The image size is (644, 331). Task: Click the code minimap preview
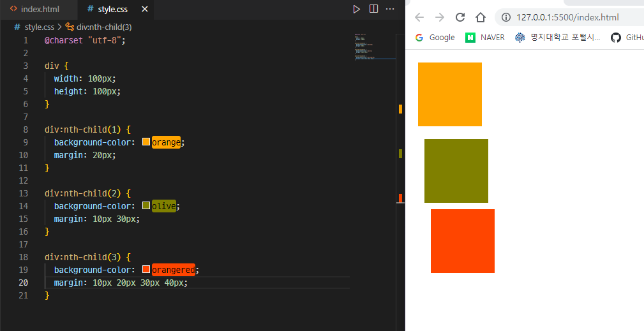point(375,47)
